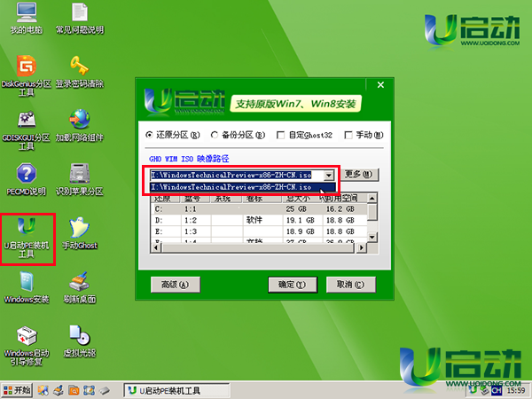532x399 pixels.
Task: Select U启动PE装机工具 desktop icon
Action: [27, 238]
